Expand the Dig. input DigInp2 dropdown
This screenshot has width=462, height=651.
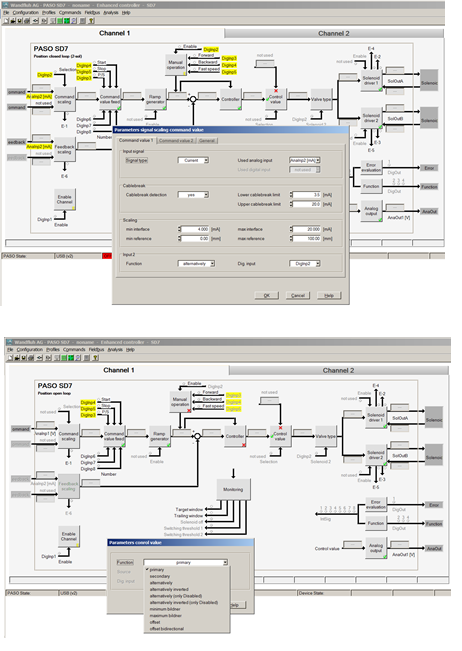click(305, 264)
